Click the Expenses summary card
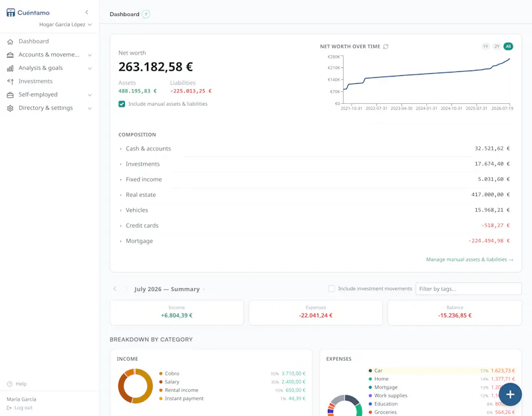532x416 pixels. pos(316,312)
